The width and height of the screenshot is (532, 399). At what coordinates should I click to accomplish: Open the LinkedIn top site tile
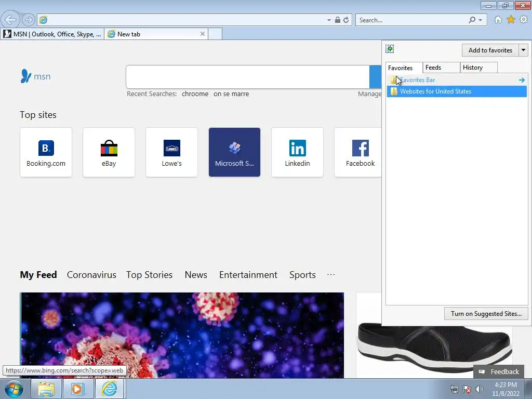click(x=297, y=152)
